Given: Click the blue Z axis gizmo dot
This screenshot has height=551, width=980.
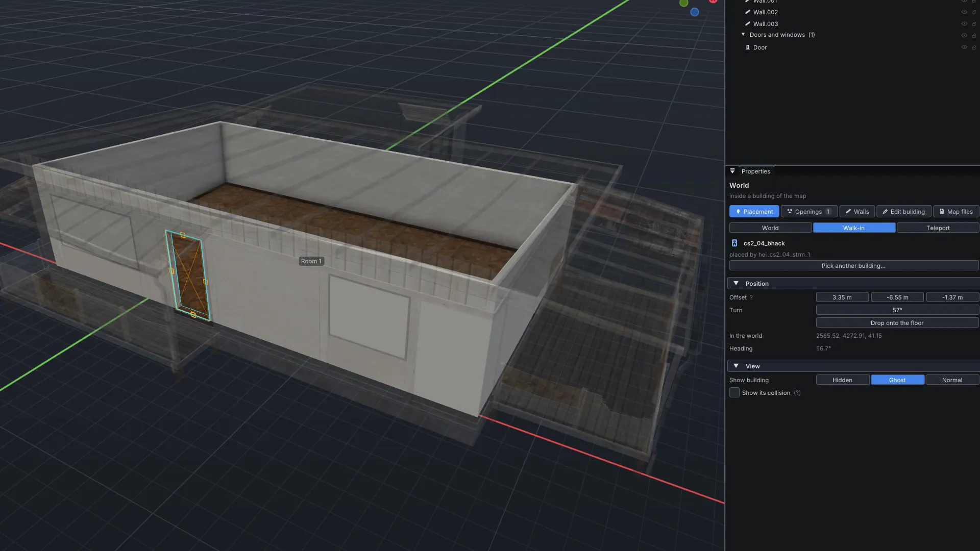Looking at the screenshot, I should pyautogui.click(x=695, y=12).
